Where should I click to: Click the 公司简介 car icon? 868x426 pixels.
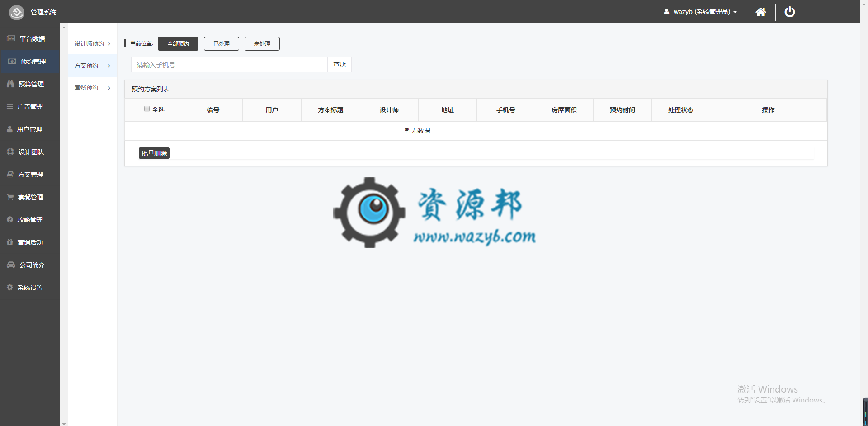tap(11, 265)
